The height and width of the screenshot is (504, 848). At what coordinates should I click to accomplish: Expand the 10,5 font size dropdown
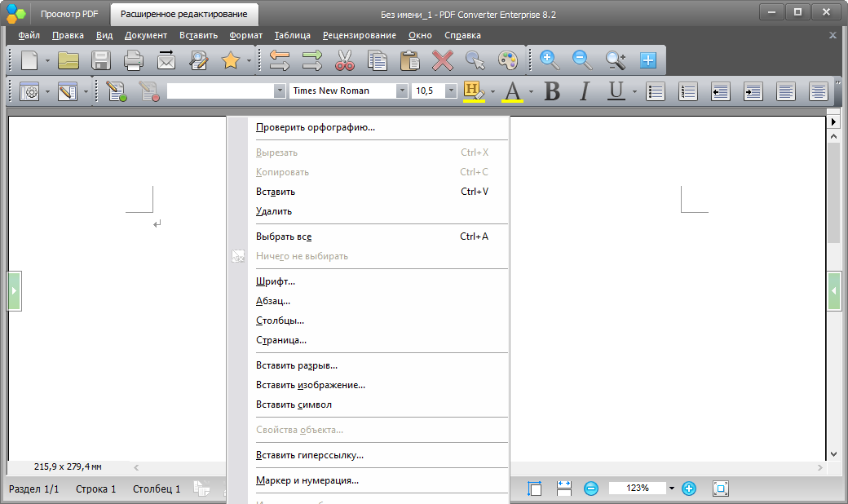coord(451,91)
